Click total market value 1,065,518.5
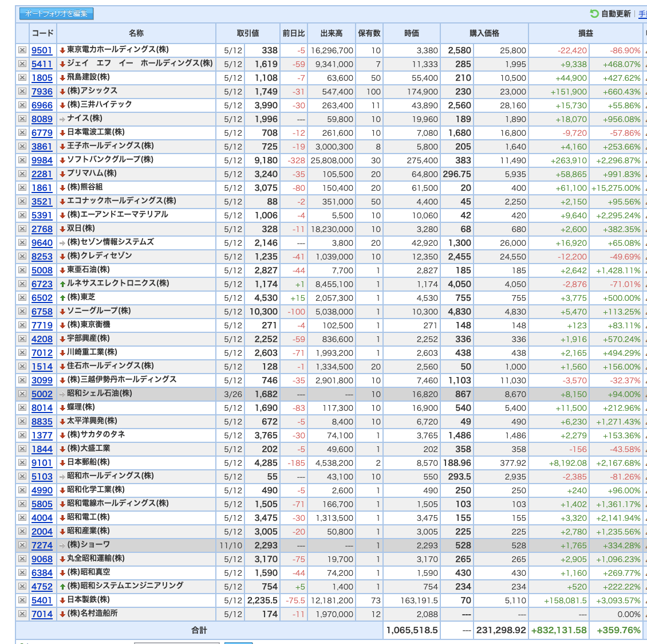Screen dimensions: 647x644 [412, 630]
